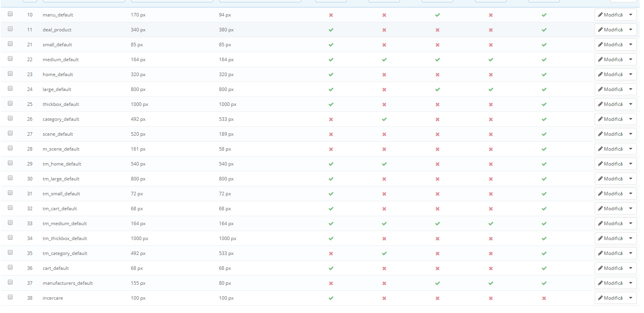Click the last-column red cross for incercare

pyautogui.click(x=544, y=298)
